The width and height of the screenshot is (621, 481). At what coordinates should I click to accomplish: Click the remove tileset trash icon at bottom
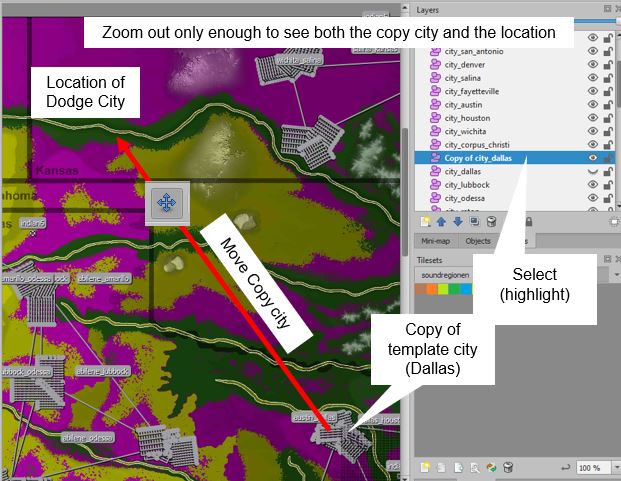coord(508,467)
